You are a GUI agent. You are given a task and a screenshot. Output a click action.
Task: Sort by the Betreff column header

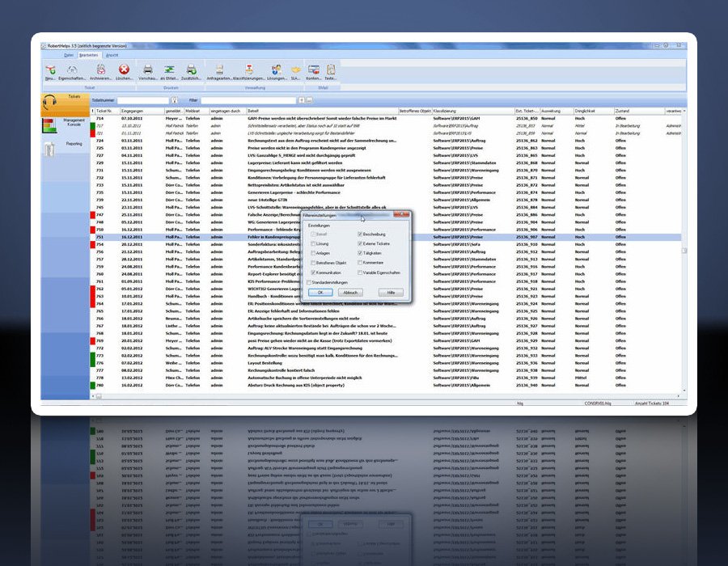coord(322,112)
